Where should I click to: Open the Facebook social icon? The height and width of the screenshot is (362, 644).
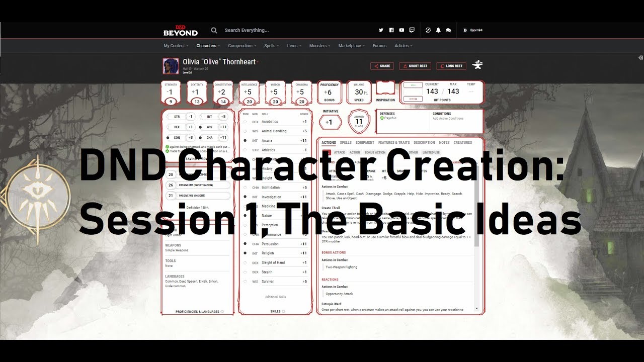[391, 30]
